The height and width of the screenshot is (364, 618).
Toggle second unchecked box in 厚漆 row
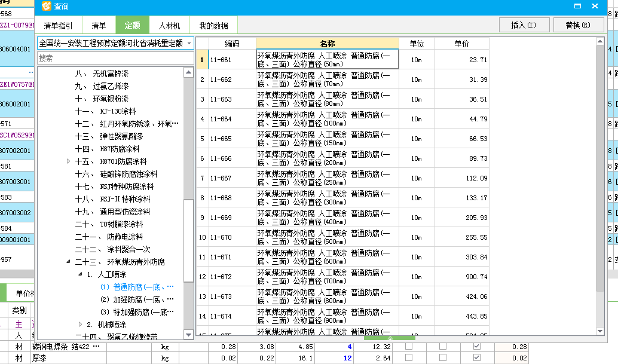[443, 357]
